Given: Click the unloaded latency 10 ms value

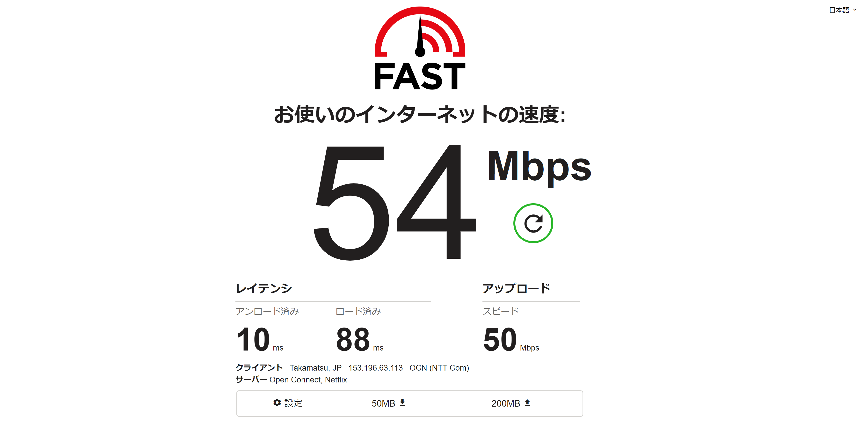Looking at the screenshot, I should (x=259, y=339).
